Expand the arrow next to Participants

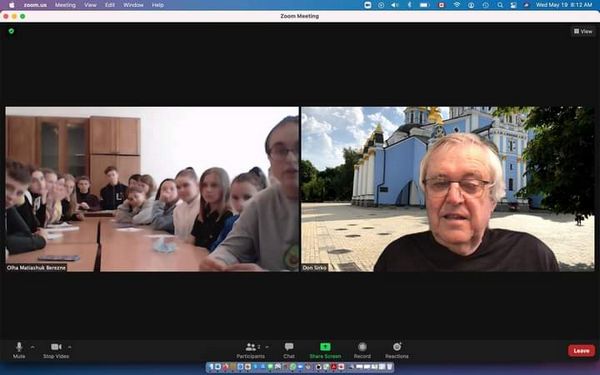[267, 347]
